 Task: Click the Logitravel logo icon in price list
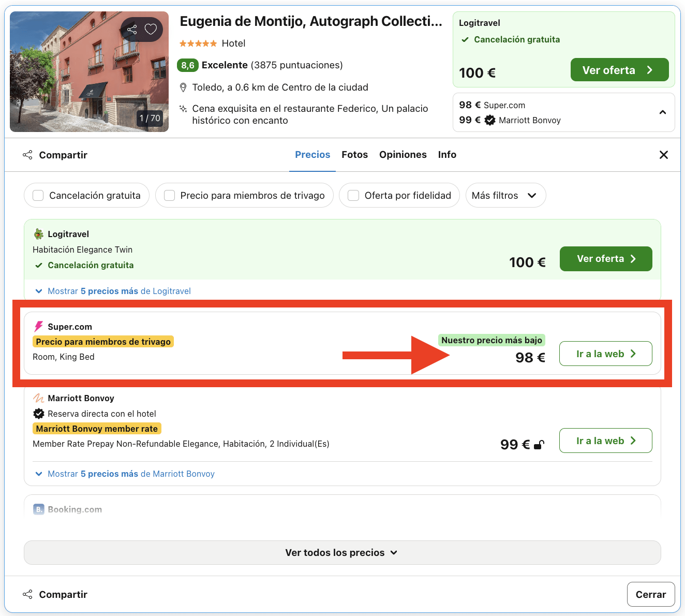(x=39, y=234)
